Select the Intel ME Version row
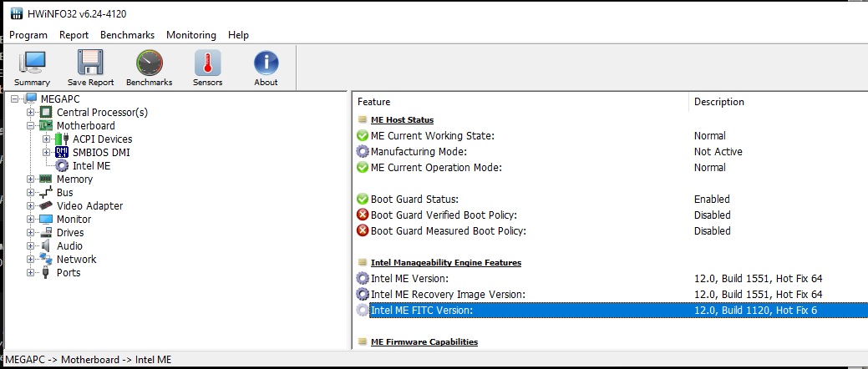868x369 pixels. click(x=409, y=279)
